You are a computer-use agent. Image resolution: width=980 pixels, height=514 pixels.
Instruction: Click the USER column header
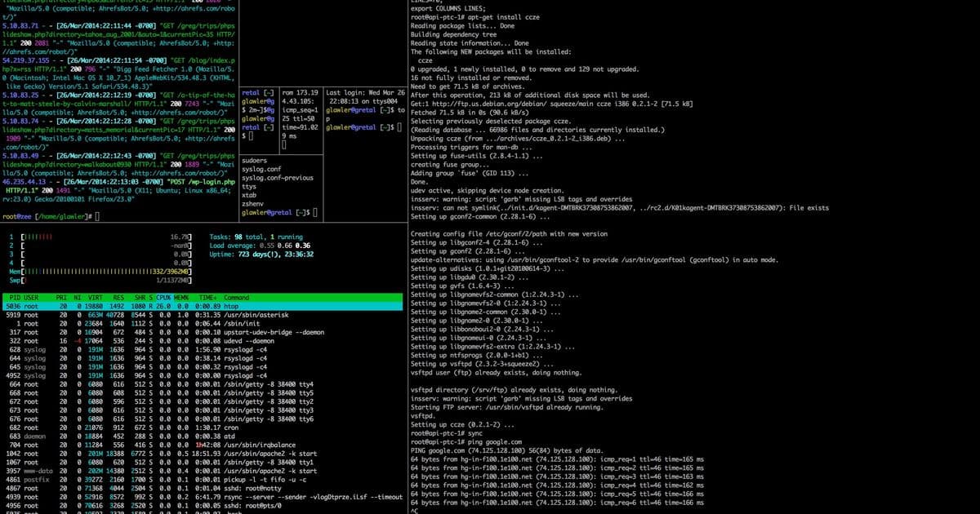click(29, 297)
